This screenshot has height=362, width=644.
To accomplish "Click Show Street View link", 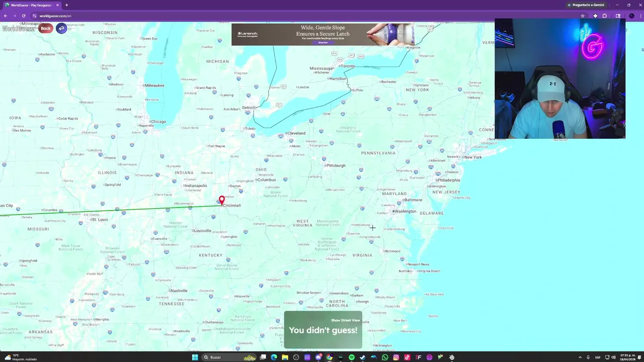I will pos(346,320).
